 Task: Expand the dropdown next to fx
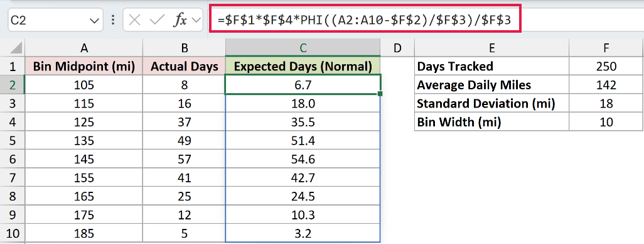tap(196, 19)
